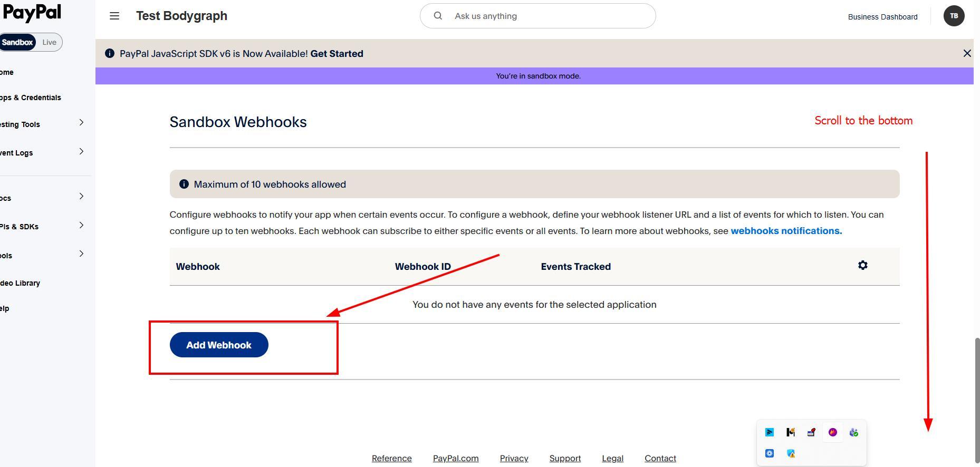This screenshot has height=467, width=980.
Task: Switch environment toggle to Live
Action: tap(49, 42)
